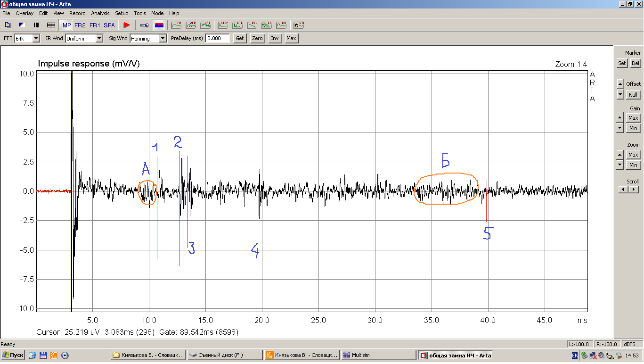
Task: Click the Marker Set button
Action: click(x=622, y=63)
